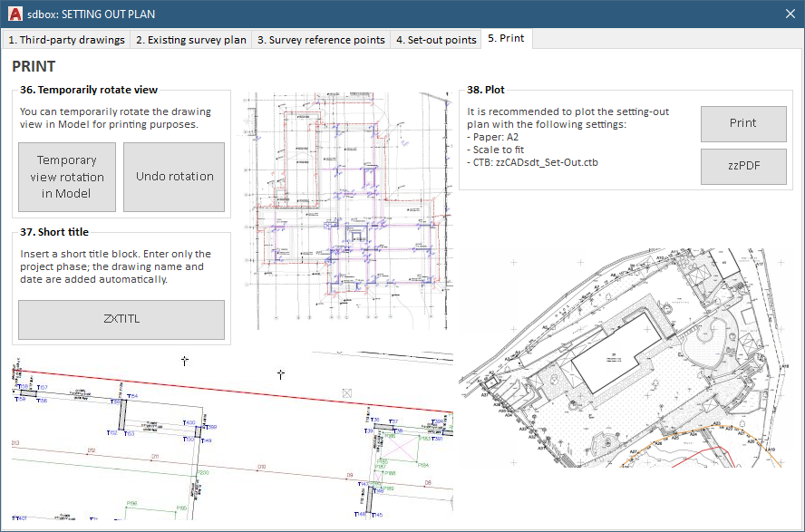Click the '- Paper: A2' text line
The height and width of the screenshot is (532, 805).
point(493,137)
